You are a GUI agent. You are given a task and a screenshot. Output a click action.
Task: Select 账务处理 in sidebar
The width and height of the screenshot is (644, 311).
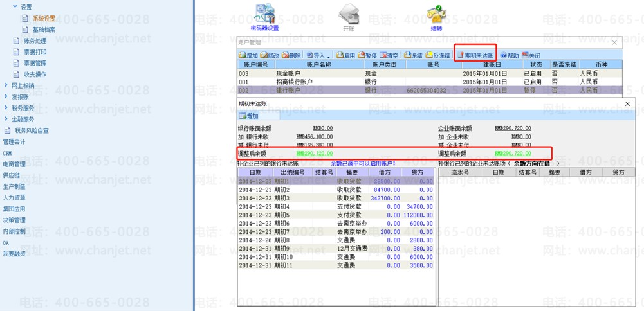[x=35, y=40]
